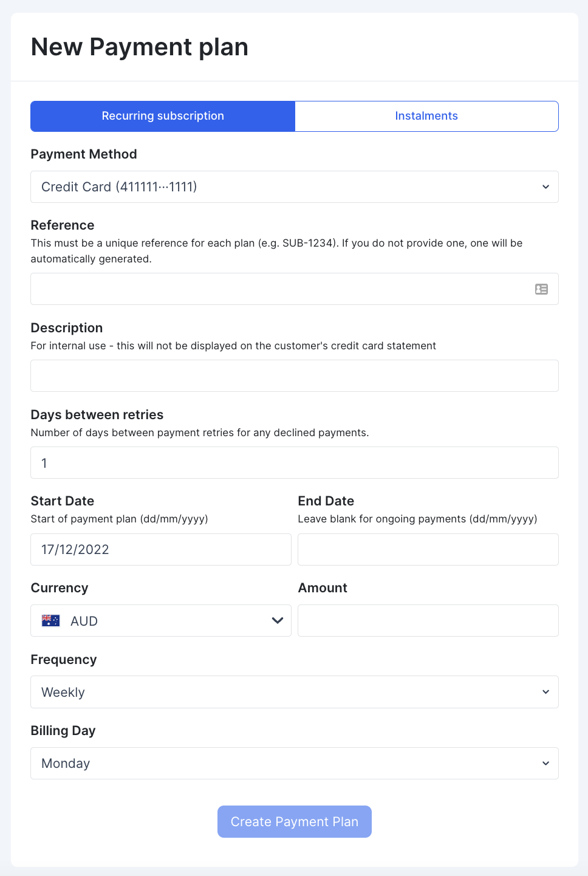This screenshot has width=588, height=876.
Task: Click the Start Date field showing 17/12/2022
Action: pyautogui.click(x=161, y=549)
